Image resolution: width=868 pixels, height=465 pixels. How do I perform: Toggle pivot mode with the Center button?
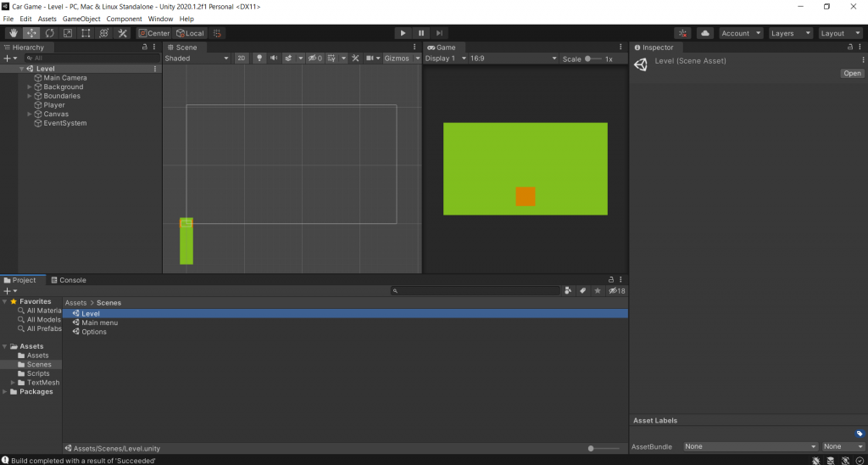[x=154, y=33]
